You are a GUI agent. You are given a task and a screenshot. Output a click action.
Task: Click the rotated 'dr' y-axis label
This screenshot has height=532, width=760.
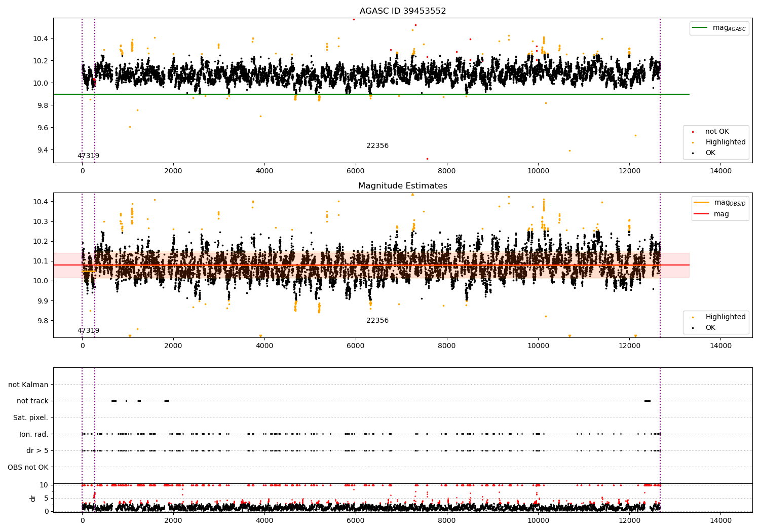[33, 498]
